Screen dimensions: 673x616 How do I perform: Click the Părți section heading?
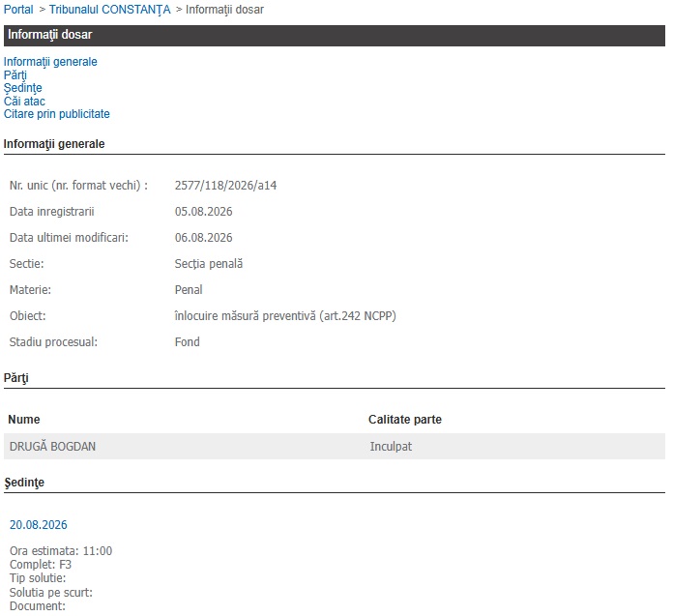(15, 378)
